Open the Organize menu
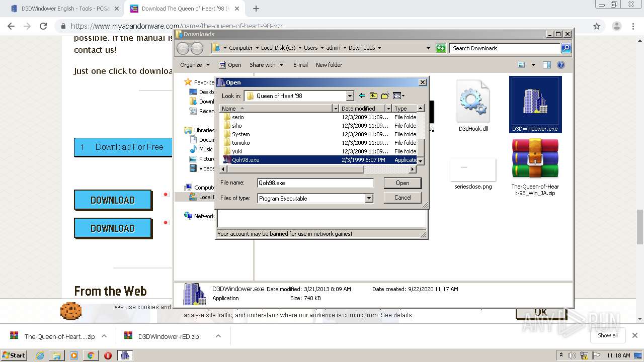The width and height of the screenshot is (644, 362). (195, 65)
